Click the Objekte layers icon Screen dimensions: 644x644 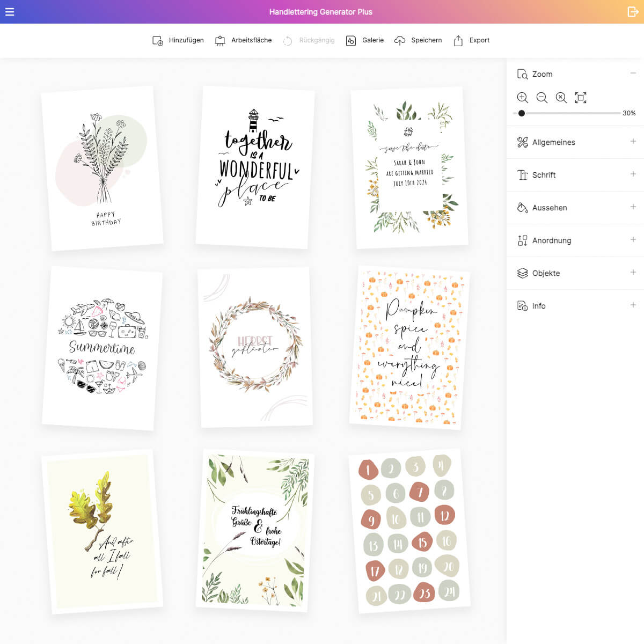point(522,273)
